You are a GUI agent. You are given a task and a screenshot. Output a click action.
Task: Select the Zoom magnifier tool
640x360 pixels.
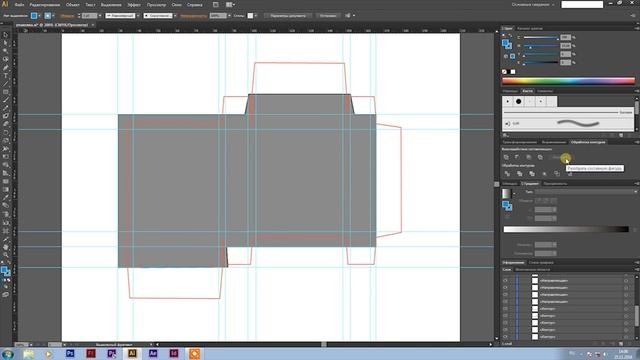point(5,255)
